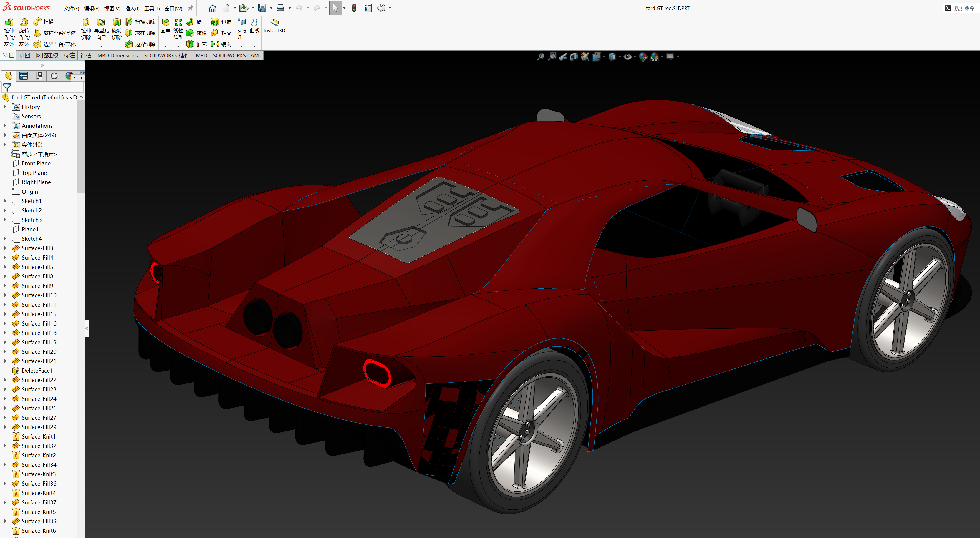Open the ConfigurationManager panel tab
980x538 pixels.
tap(39, 76)
